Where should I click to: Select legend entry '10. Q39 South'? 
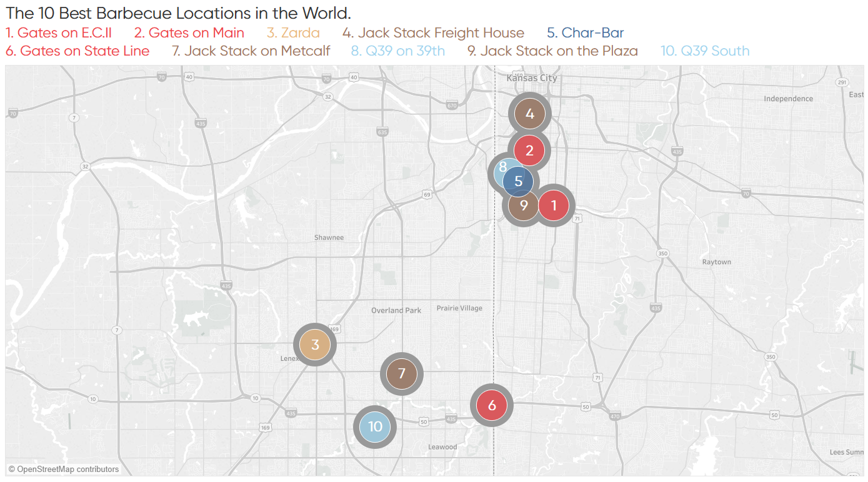[x=705, y=51]
